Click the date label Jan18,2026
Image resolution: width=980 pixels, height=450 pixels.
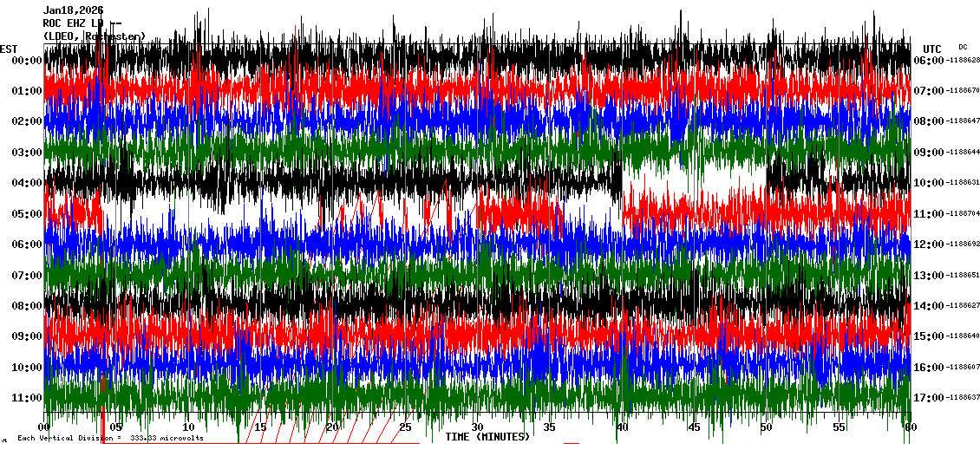(x=74, y=10)
